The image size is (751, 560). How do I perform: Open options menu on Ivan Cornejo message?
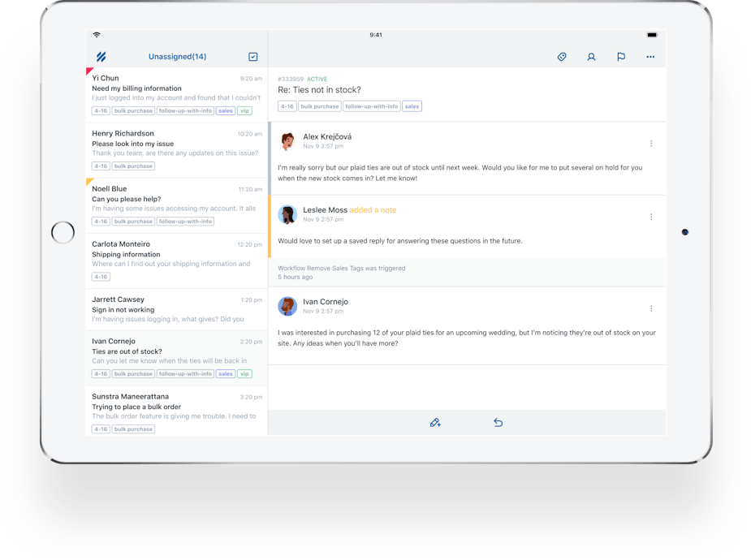(x=651, y=308)
